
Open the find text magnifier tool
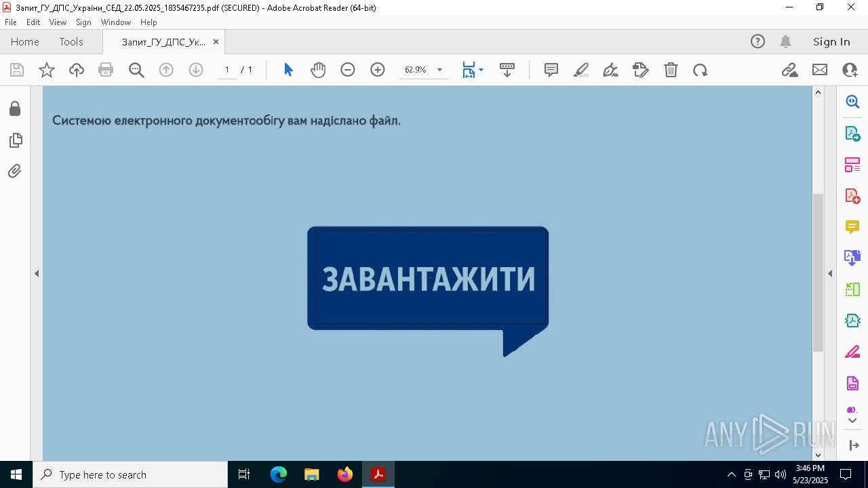tap(136, 70)
